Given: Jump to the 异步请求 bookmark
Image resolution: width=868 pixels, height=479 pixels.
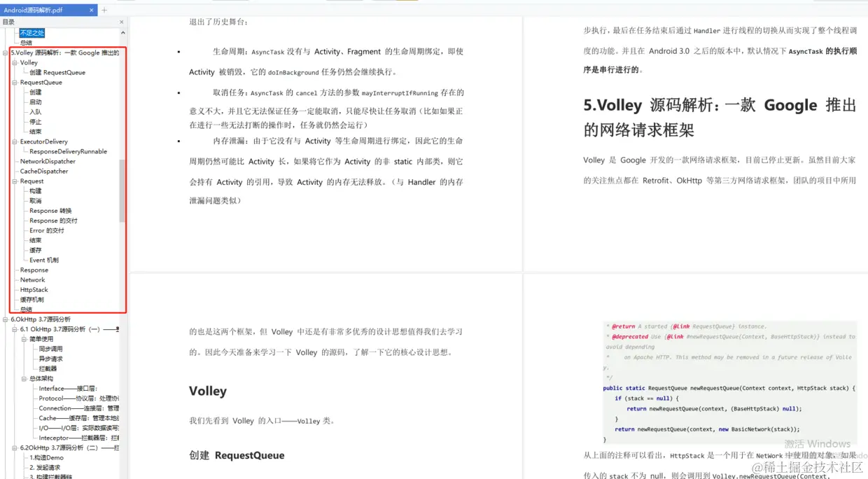Looking at the screenshot, I should pyautogui.click(x=50, y=359).
